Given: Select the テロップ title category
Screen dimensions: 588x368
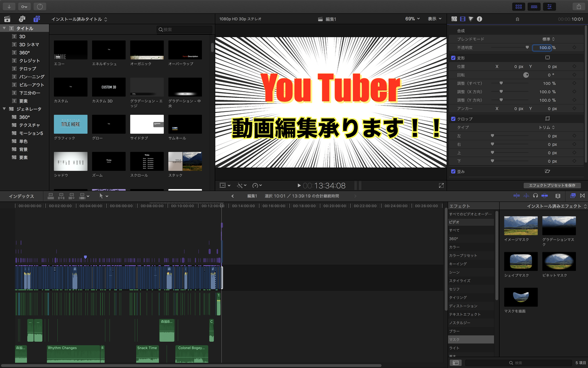Looking at the screenshot, I should click(27, 68).
